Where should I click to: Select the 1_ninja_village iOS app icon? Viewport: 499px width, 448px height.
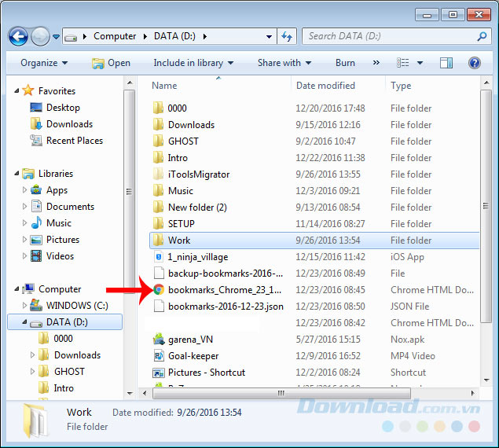coord(159,257)
